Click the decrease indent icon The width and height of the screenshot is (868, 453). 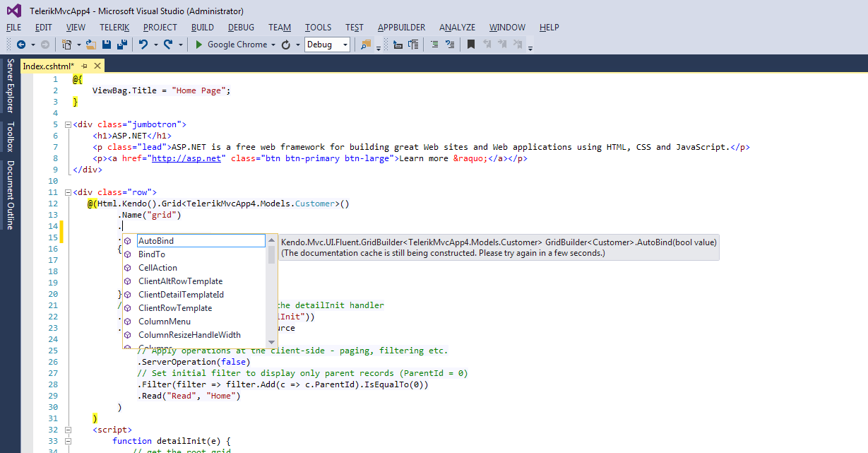click(434, 45)
